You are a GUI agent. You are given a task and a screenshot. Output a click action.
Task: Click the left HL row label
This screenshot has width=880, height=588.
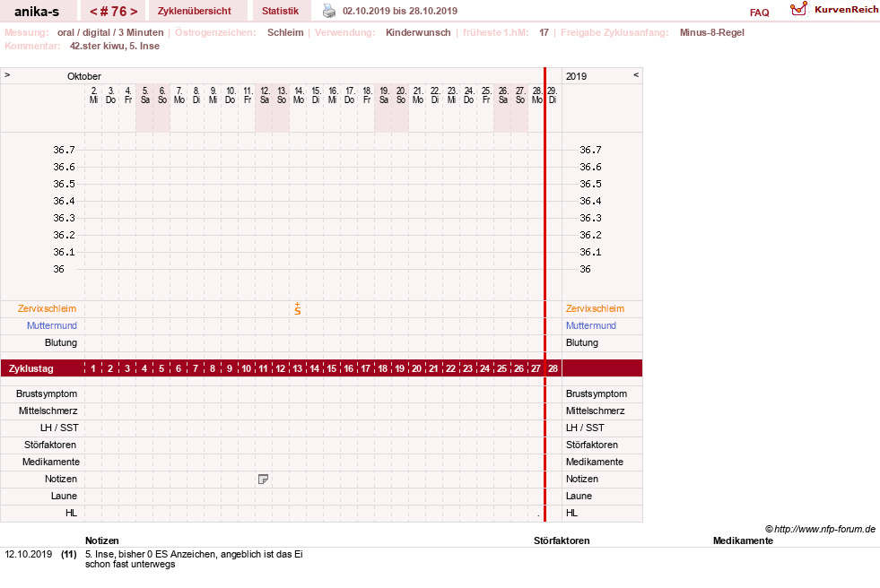[x=71, y=513]
